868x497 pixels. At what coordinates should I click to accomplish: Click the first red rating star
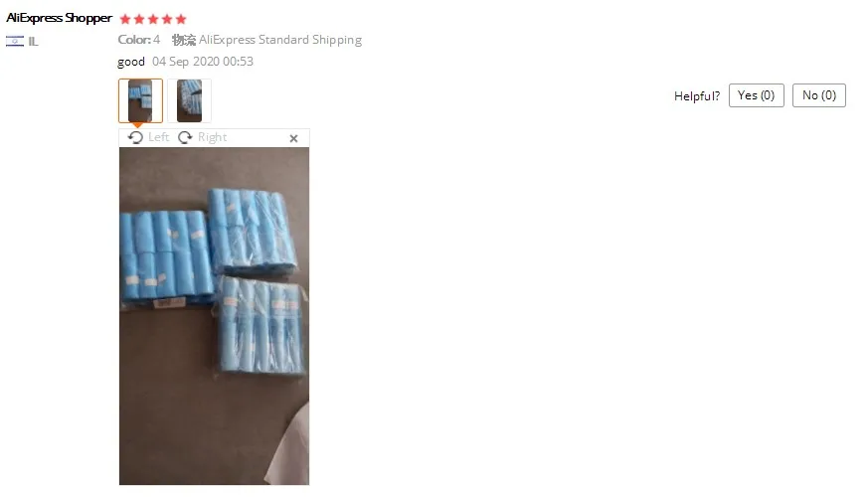125,19
